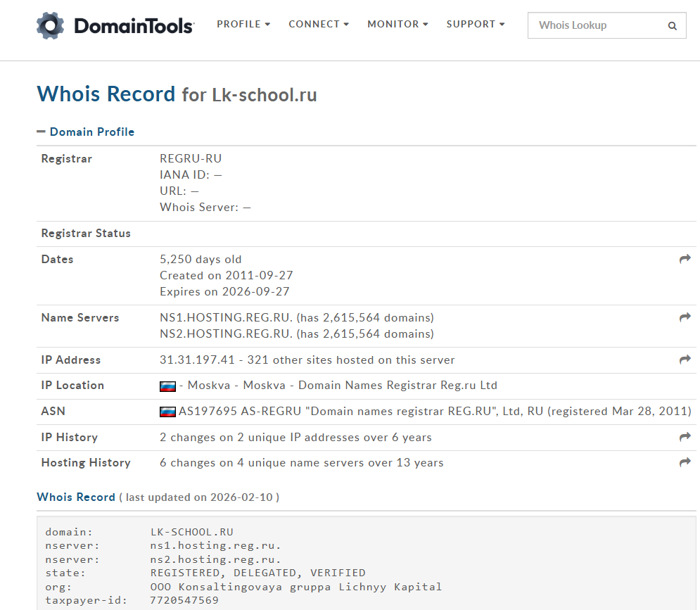The image size is (700, 610).
Task: Click the share arrow in Hosting History row
Action: (x=685, y=462)
